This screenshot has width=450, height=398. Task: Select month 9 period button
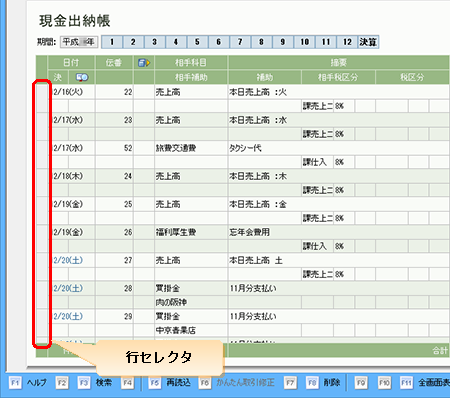pyautogui.click(x=282, y=42)
